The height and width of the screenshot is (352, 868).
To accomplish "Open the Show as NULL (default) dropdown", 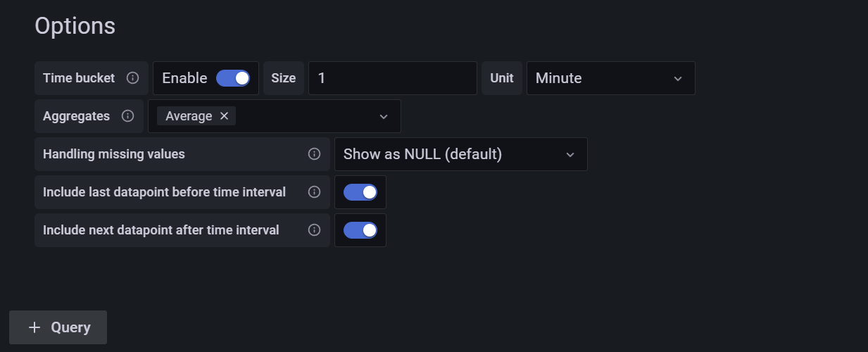I will pos(460,154).
